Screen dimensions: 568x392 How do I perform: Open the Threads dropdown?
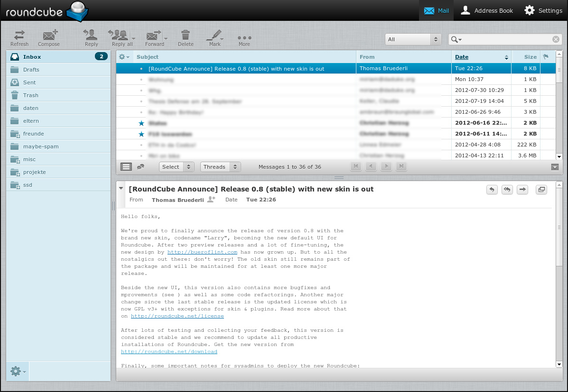(x=220, y=167)
